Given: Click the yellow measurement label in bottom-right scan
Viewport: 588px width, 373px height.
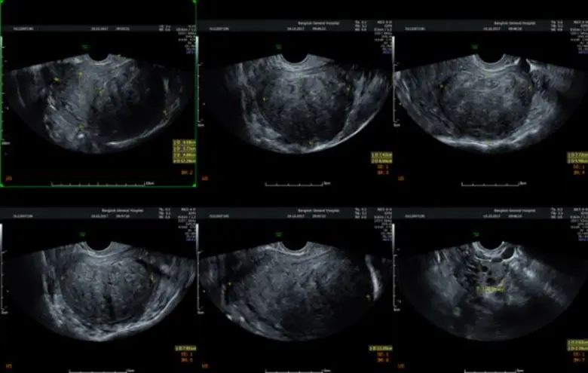Looking at the screenshot, I should coord(490,289).
